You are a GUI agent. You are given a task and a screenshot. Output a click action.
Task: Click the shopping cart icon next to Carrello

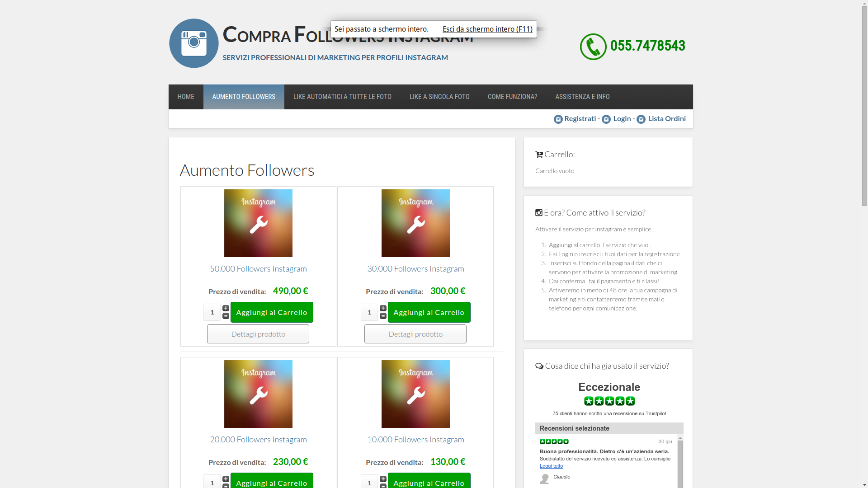539,155
